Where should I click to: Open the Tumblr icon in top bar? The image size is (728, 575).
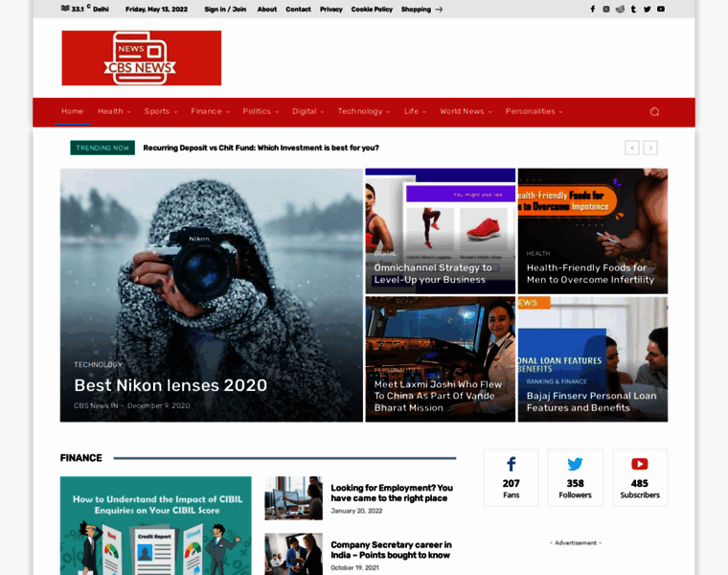[633, 9]
